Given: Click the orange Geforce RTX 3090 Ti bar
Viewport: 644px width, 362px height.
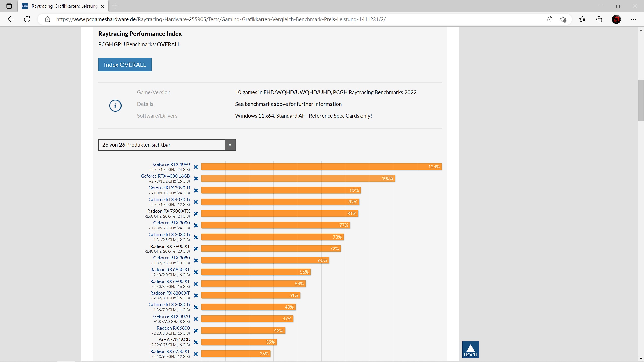Looking at the screenshot, I should click(x=280, y=190).
